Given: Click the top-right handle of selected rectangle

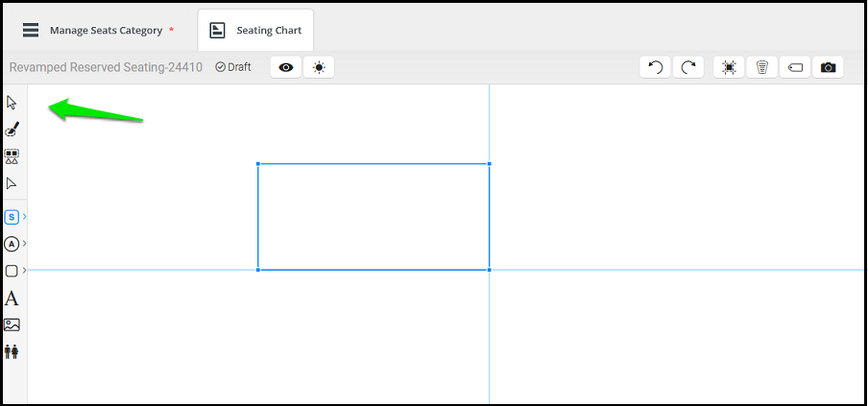Looking at the screenshot, I should [x=490, y=164].
